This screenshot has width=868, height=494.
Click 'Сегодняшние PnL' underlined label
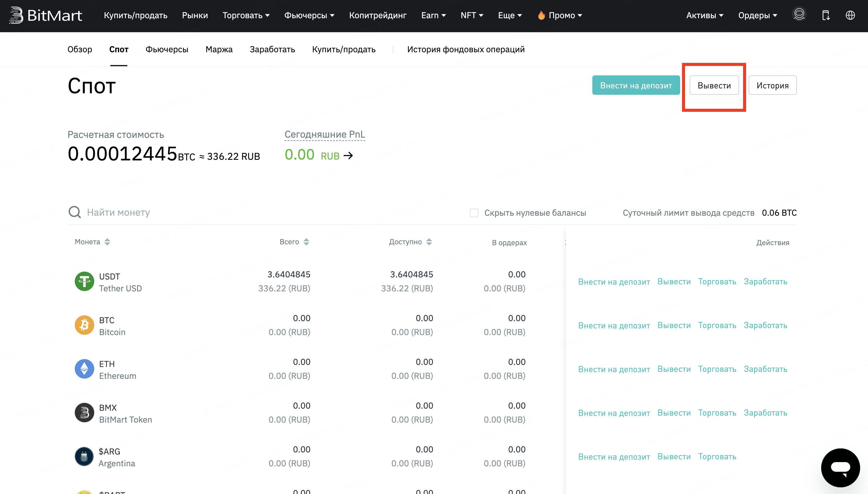point(325,134)
